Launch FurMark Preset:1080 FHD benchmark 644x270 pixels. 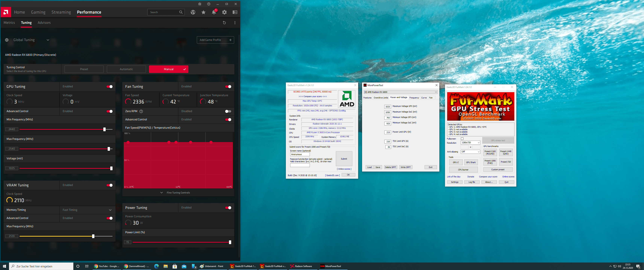point(490,162)
